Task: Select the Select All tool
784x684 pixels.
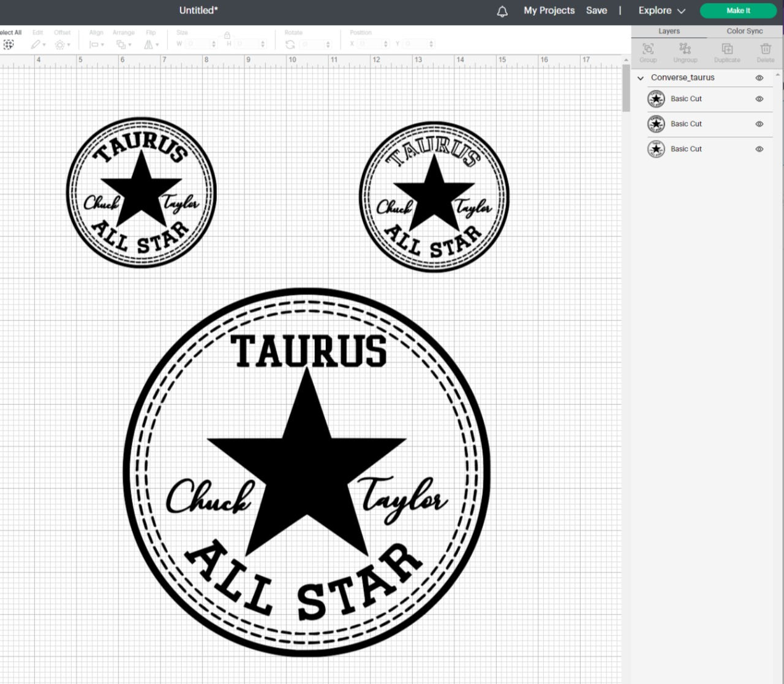Action: [x=9, y=44]
